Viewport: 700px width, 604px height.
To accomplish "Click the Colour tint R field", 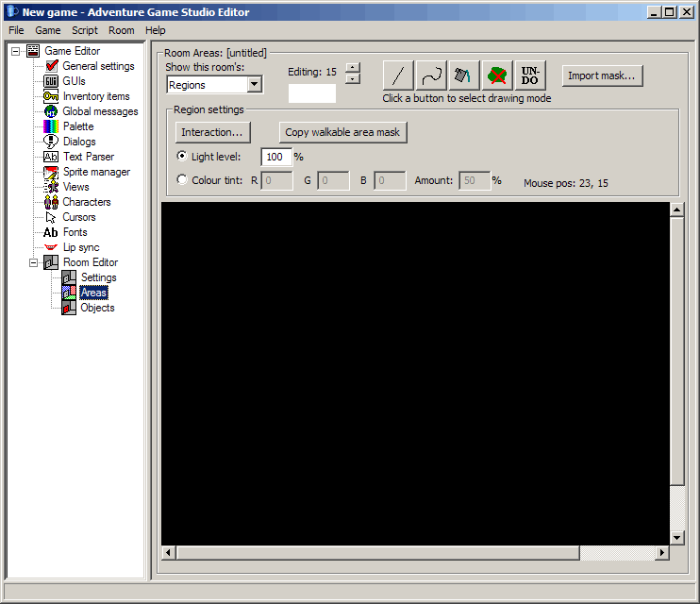I will coord(276,180).
